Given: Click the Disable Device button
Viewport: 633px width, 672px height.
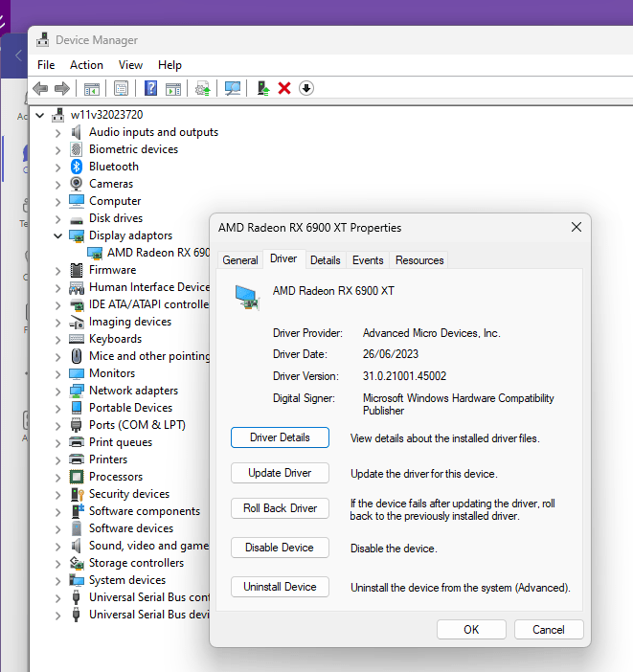Looking at the screenshot, I should 280,548.
